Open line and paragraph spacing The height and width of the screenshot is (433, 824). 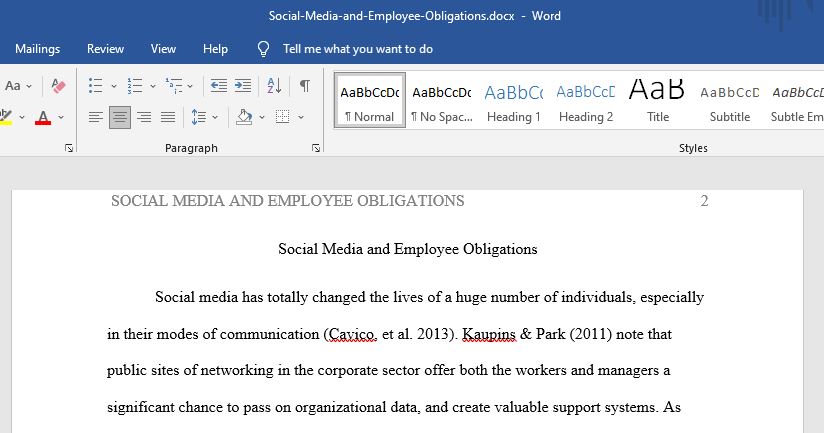(x=199, y=117)
